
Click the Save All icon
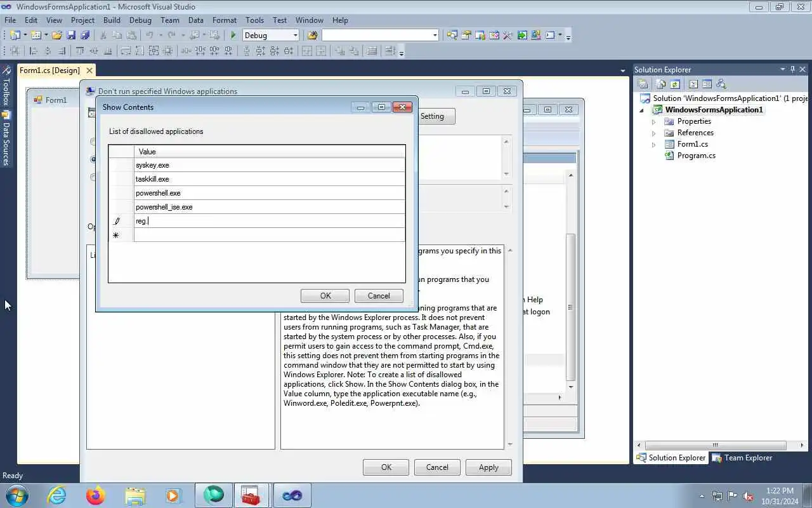coord(84,36)
